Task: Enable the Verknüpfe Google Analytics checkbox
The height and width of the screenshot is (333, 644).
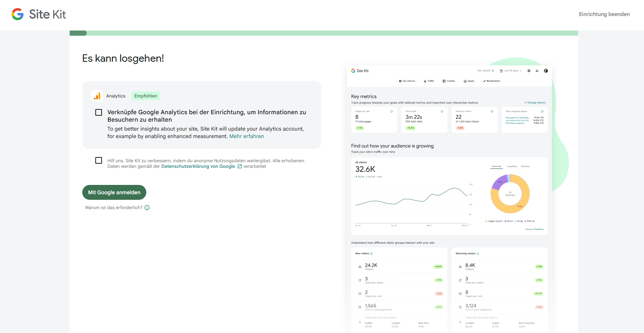Action: pyautogui.click(x=99, y=112)
